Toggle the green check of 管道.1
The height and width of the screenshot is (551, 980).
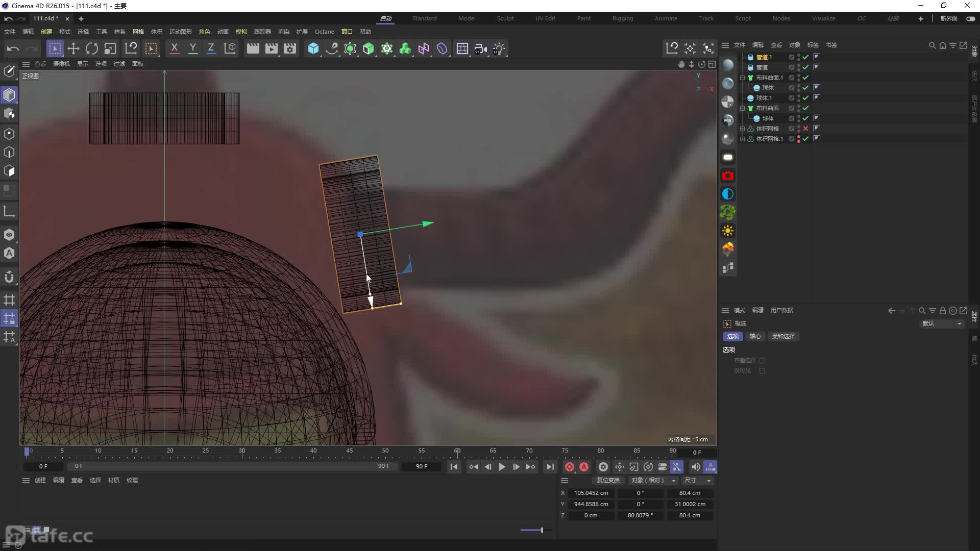click(806, 57)
